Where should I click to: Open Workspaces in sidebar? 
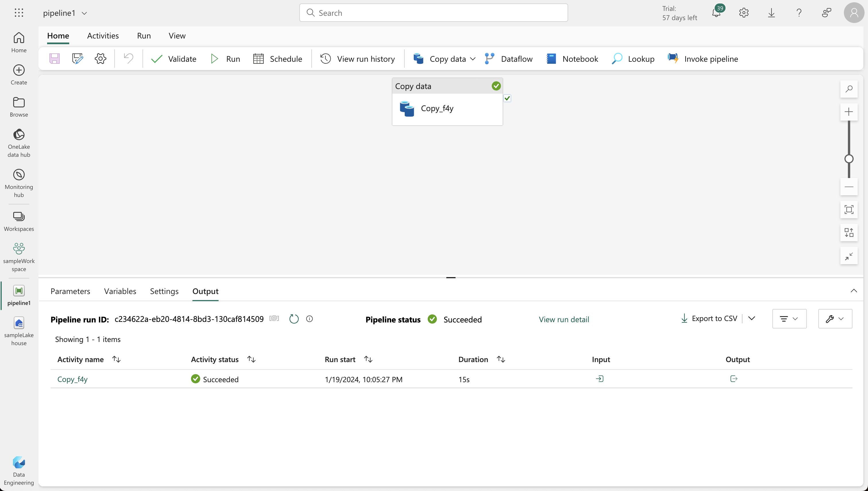click(19, 222)
